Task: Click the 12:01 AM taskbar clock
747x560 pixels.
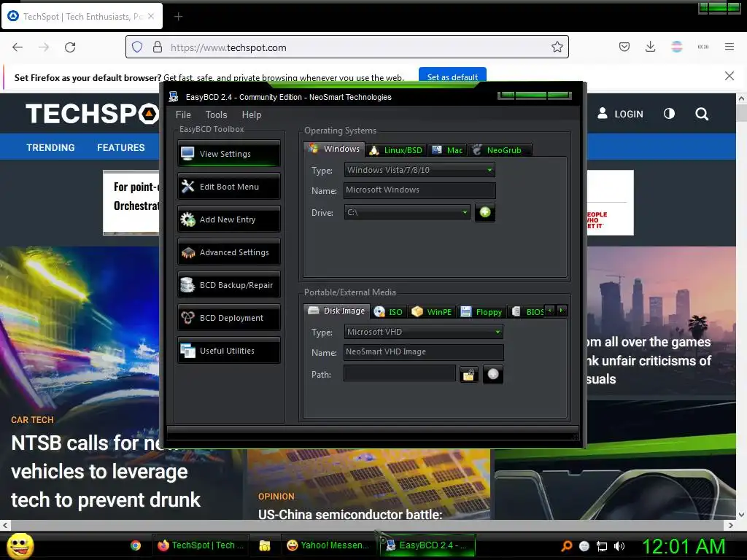Action: [684, 546]
